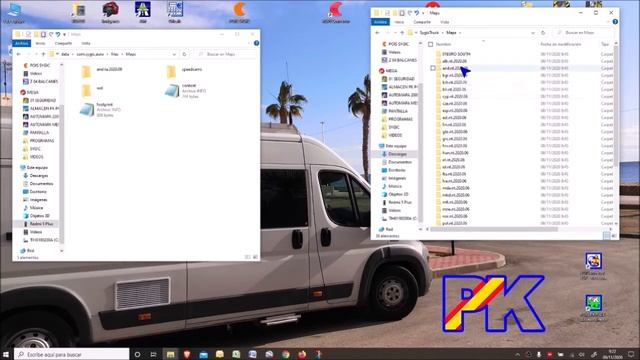Refresh the right window's folder view
The width and height of the screenshot is (640, 360).
coord(543,33)
